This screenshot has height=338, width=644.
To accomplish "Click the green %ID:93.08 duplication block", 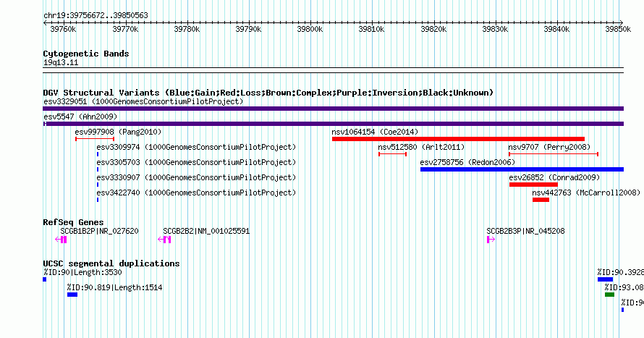I will pyautogui.click(x=609, y=295).
